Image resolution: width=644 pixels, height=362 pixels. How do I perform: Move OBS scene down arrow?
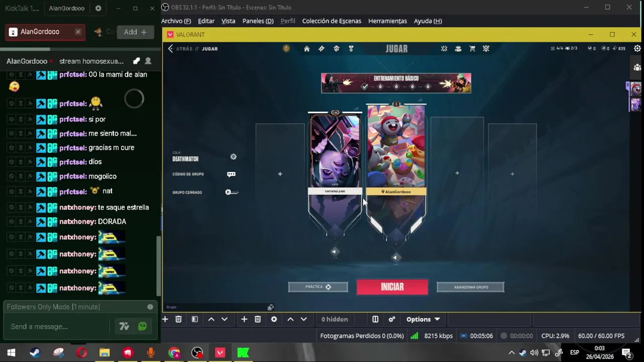tap(224, 319)
